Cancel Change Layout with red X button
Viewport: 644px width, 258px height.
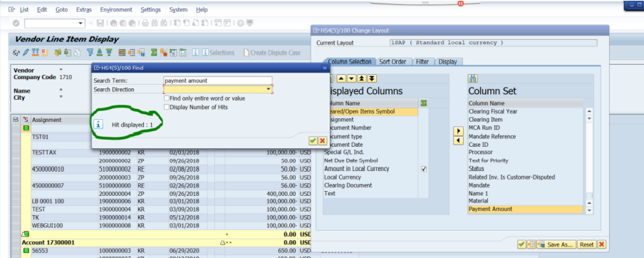coord(602,244)
